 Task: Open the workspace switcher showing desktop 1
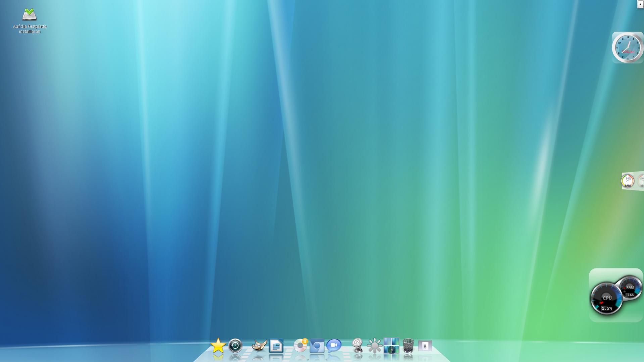point(391,346)
